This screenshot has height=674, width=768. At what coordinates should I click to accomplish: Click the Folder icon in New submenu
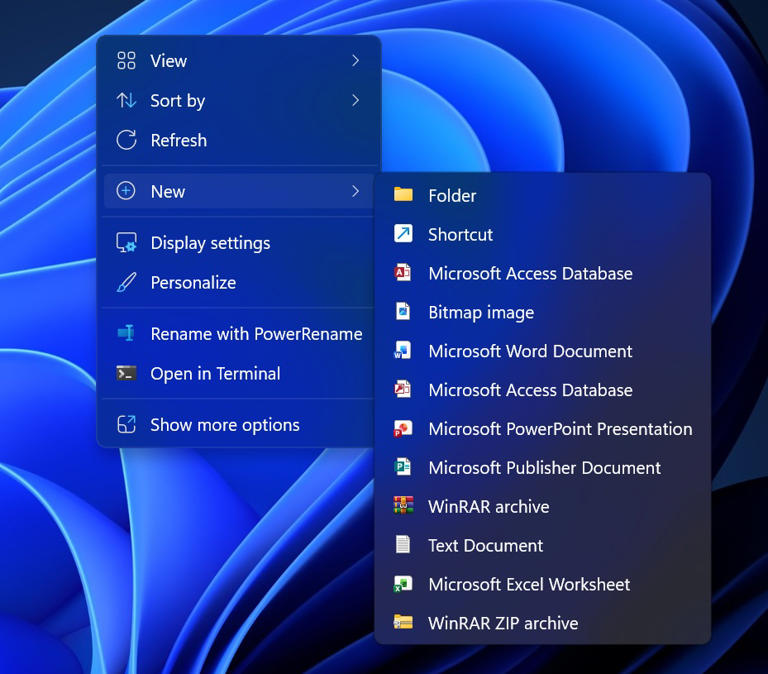(403, 195)
